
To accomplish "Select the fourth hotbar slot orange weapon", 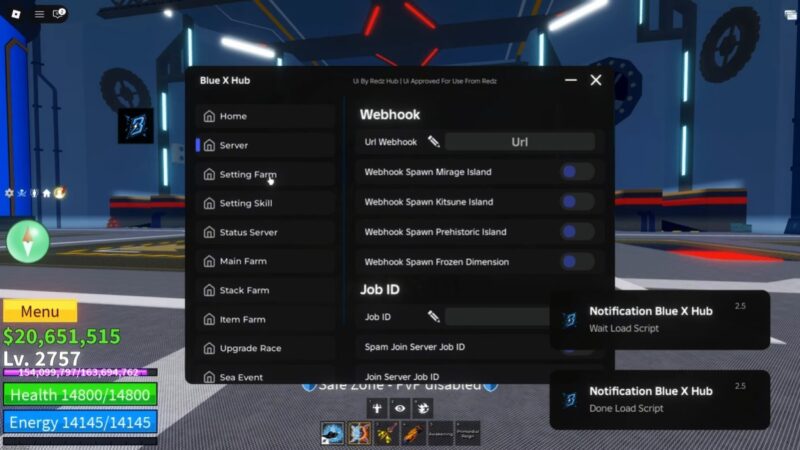I will 413,433.
